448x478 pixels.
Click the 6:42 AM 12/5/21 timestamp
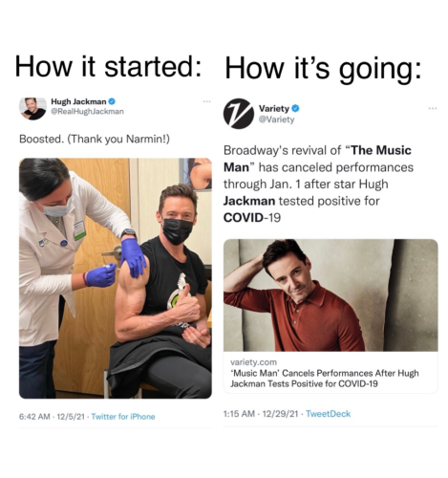(x=52, y=417)
